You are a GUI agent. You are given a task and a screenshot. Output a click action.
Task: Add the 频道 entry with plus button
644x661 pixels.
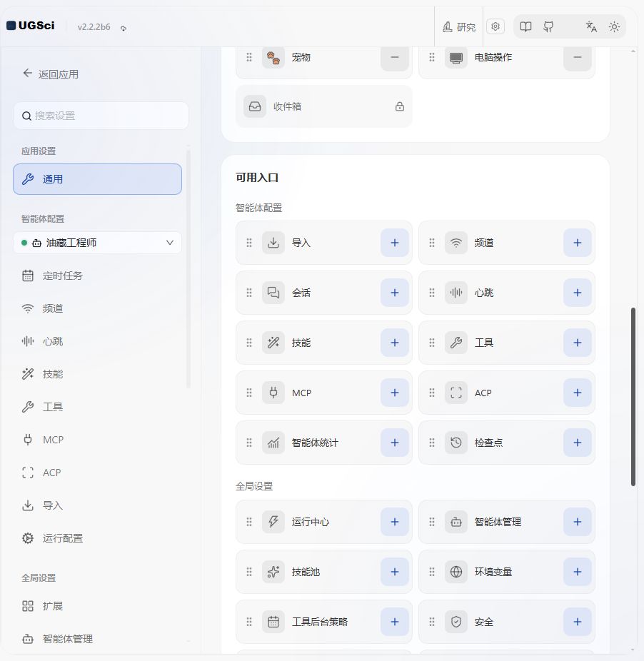(578, 243)
